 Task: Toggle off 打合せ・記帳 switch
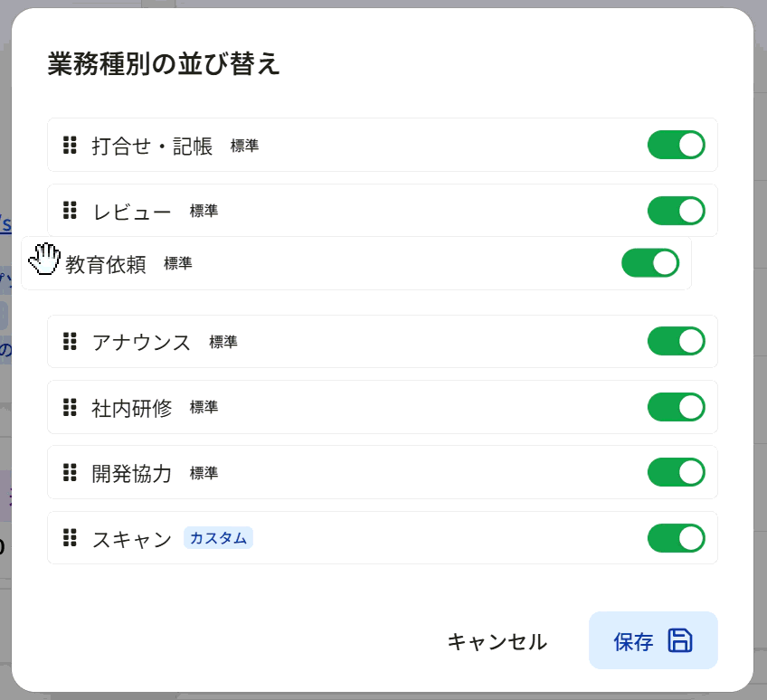pyautogui.click(x=676, y=145)
